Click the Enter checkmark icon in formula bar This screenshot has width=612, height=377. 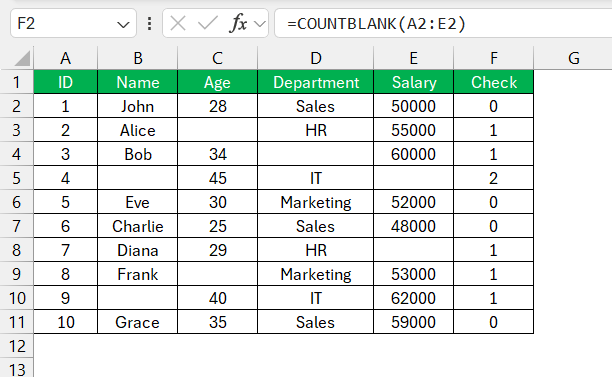tap(207, 24)
